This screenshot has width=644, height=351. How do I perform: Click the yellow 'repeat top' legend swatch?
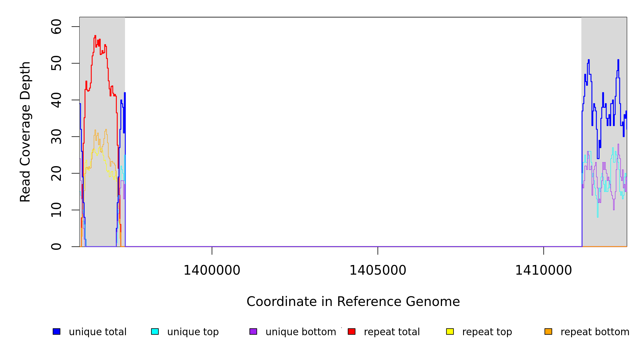450,331
